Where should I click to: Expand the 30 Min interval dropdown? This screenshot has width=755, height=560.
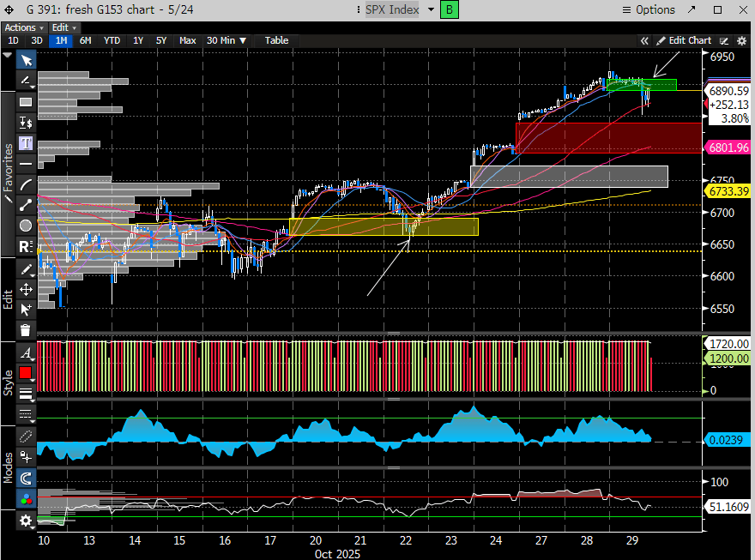click(226, 40)
